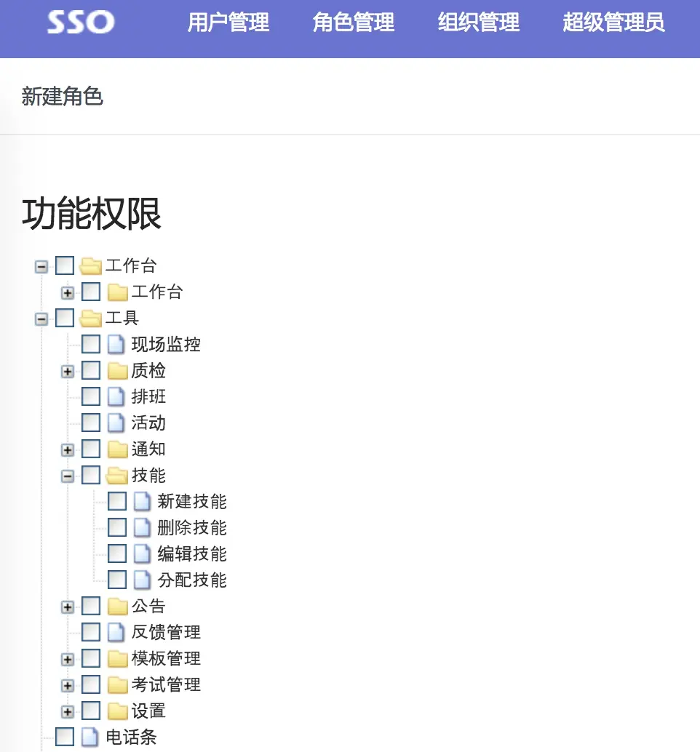Check the 模板管理 checkbox
The height and width of the screenshot is (752, 700).
91,658
